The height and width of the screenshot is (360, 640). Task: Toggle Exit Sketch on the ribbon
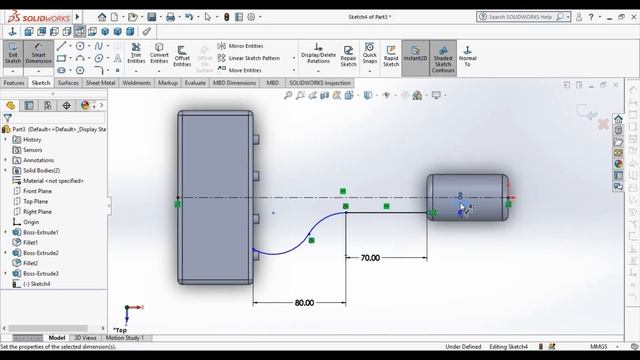pos(13,53)
